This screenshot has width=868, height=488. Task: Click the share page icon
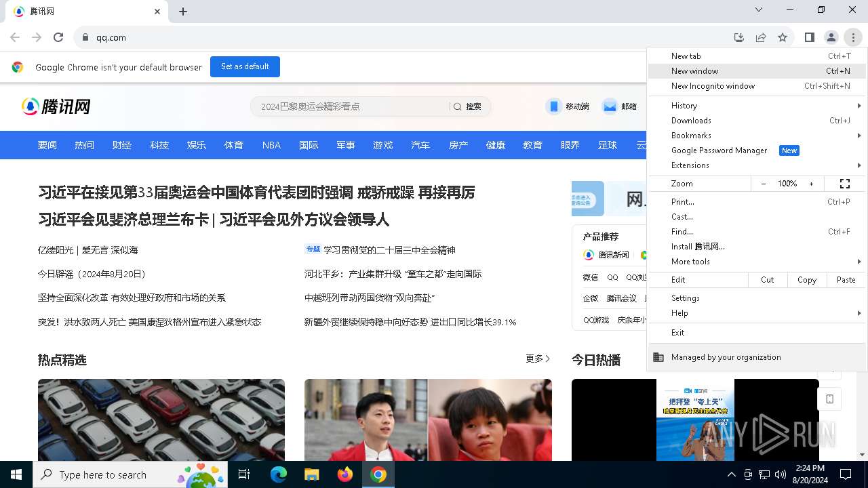click(x=761, y=37)
